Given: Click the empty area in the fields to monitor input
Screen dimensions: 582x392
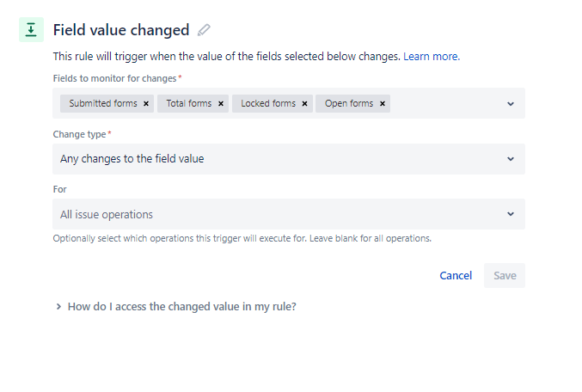Looking at the screenshot, I should pyautogui.click(x=445, y=103).
